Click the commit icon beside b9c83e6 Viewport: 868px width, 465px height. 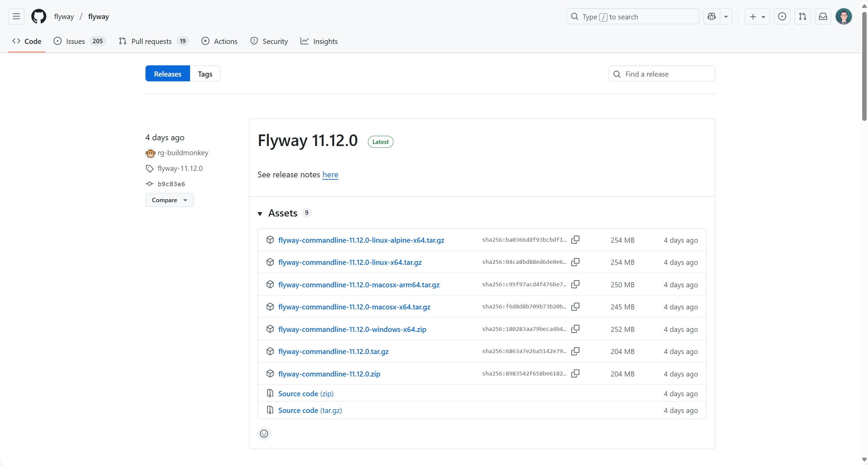[x=150, y=184]
